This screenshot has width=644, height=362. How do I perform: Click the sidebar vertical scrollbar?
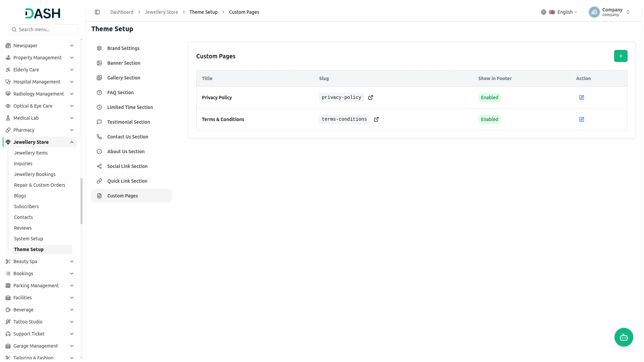coord(82,201)
